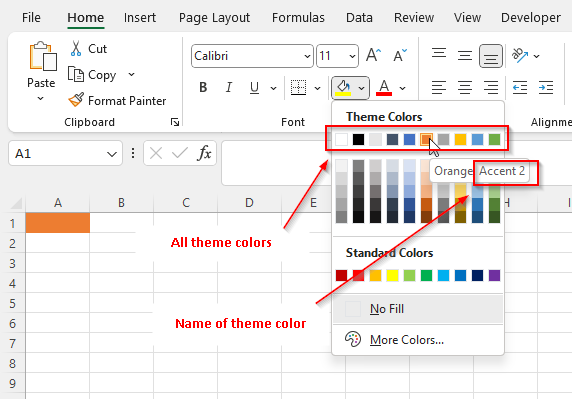Click the Fill Color paint bucket
The width and height of the screenshot is (572, 399).
pyautogui.click(x=343, y=88)
